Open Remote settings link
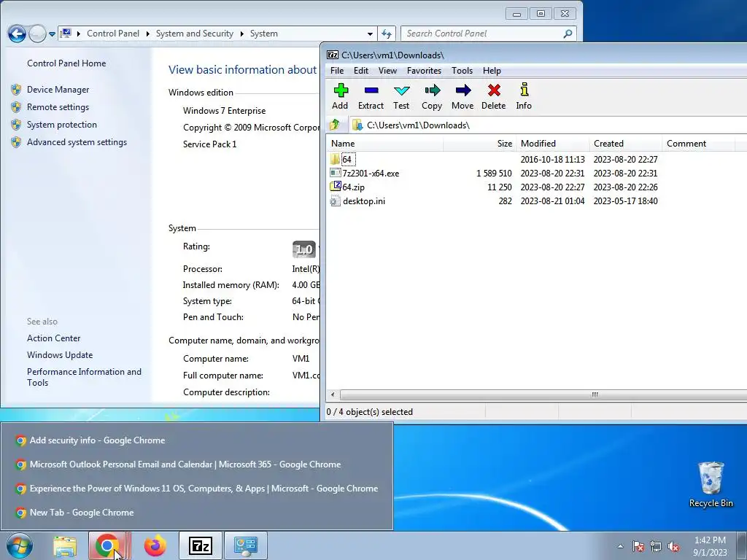The image size is (747, 560). coord(58,107)
